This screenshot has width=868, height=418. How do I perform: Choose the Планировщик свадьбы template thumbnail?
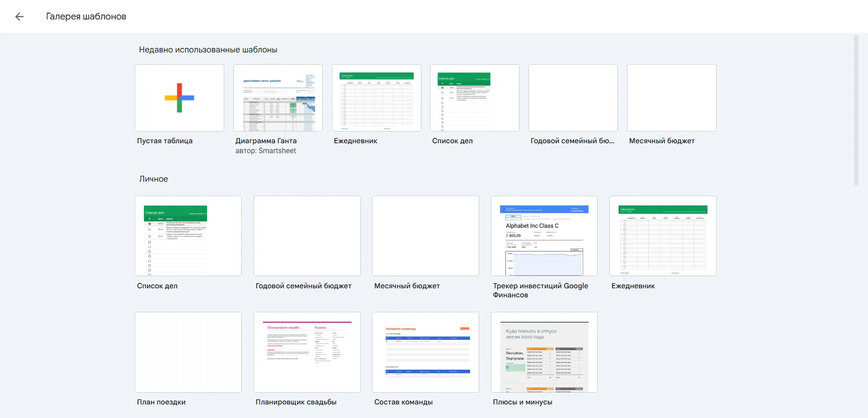pyautogui.click(x=307, y=352)
